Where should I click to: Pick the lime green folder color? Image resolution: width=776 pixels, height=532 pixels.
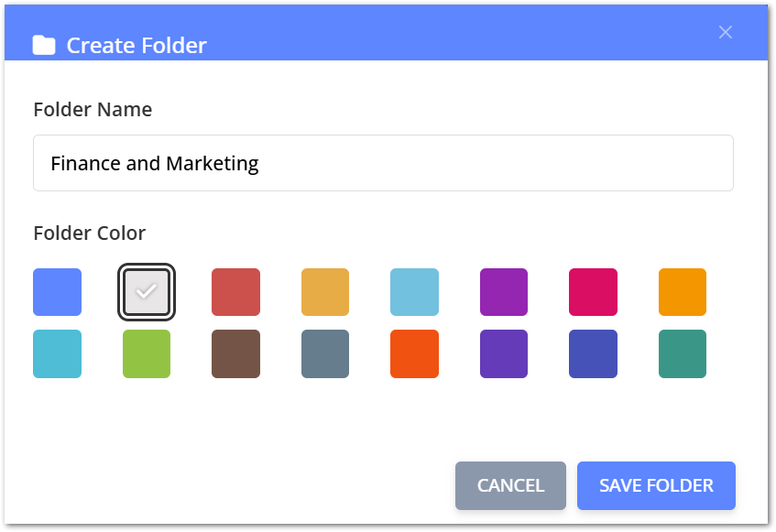(x=147, y=354)
